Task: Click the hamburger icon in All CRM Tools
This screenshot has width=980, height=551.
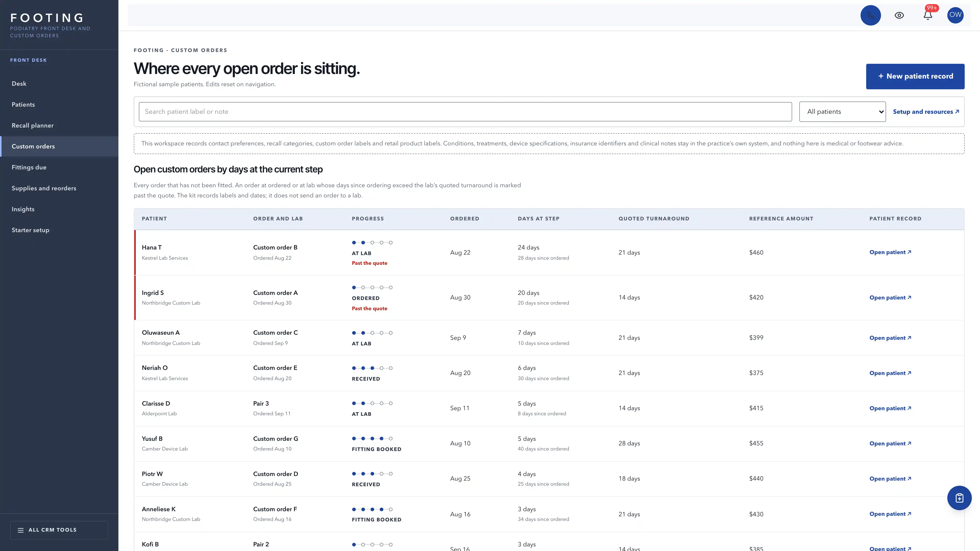Action: click(x=20, y=530)
